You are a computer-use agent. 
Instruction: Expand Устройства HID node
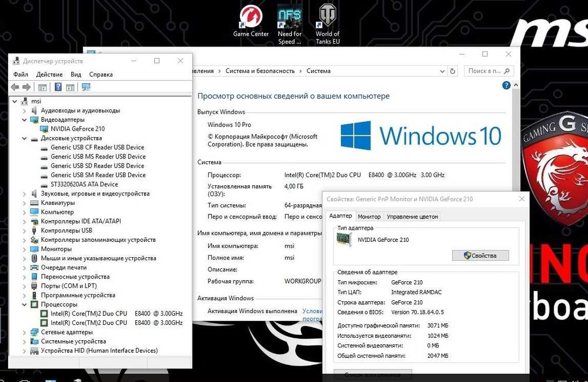pyautogui.click(x=24, y=351)
